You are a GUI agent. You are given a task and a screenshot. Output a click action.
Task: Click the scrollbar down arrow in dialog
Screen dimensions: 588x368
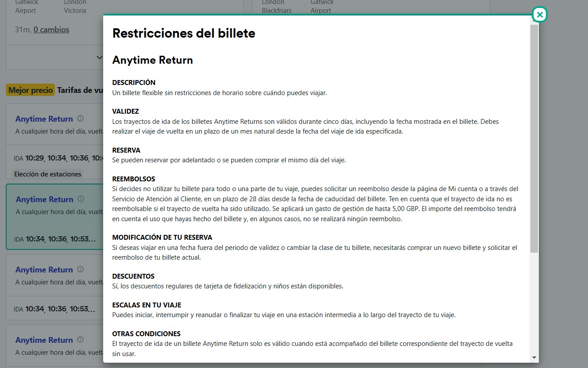(x=534, y=357)
